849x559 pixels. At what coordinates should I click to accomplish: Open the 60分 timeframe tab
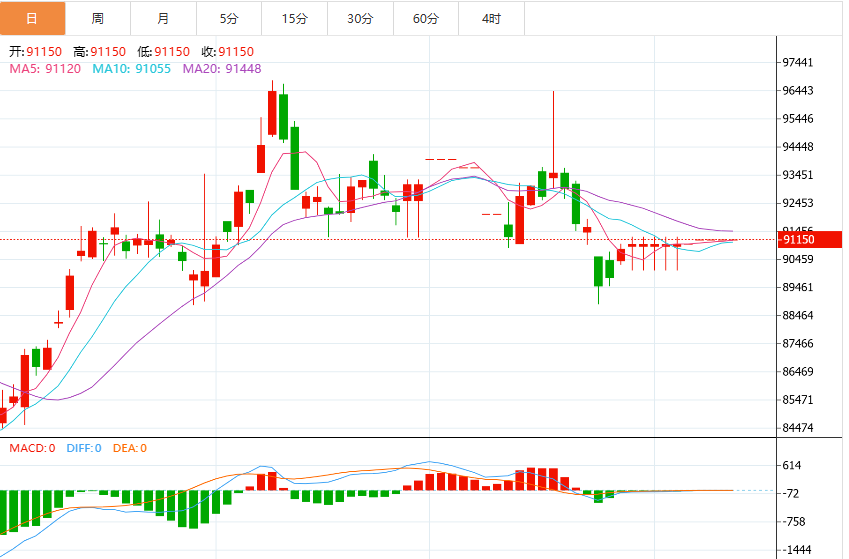pos(426,18)
